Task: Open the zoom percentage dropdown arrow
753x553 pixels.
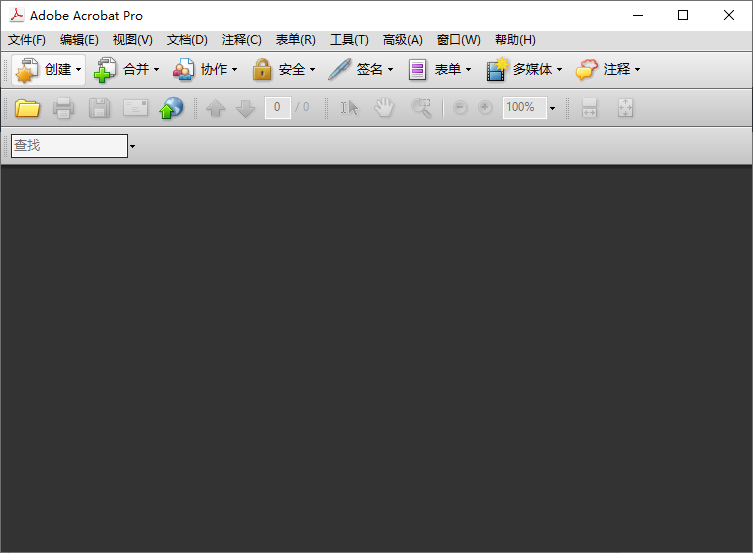Action: coord(552,108)
